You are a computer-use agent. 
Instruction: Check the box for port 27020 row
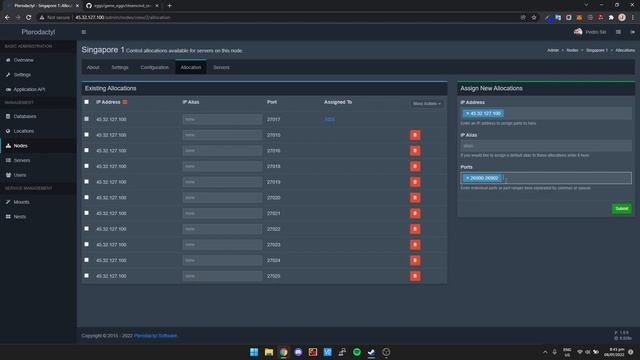pos(87,197)
